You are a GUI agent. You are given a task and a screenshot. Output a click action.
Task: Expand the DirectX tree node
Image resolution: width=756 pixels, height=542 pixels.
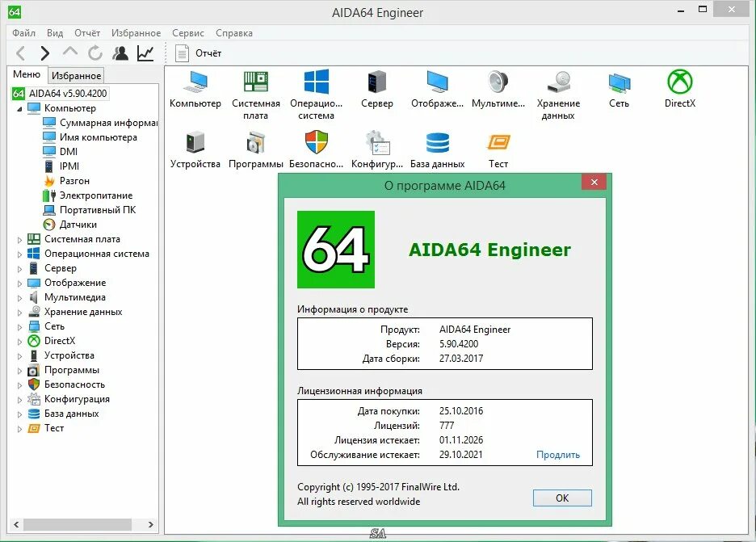pos(19,342)
